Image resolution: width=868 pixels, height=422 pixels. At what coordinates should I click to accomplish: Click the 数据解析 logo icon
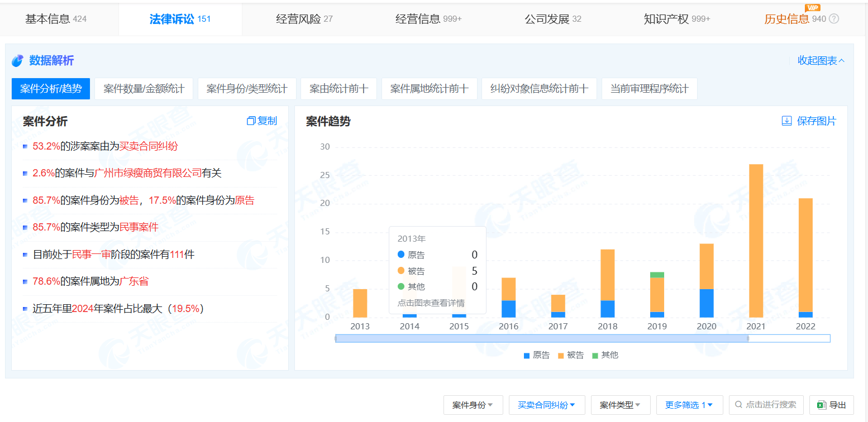[18, 60]
